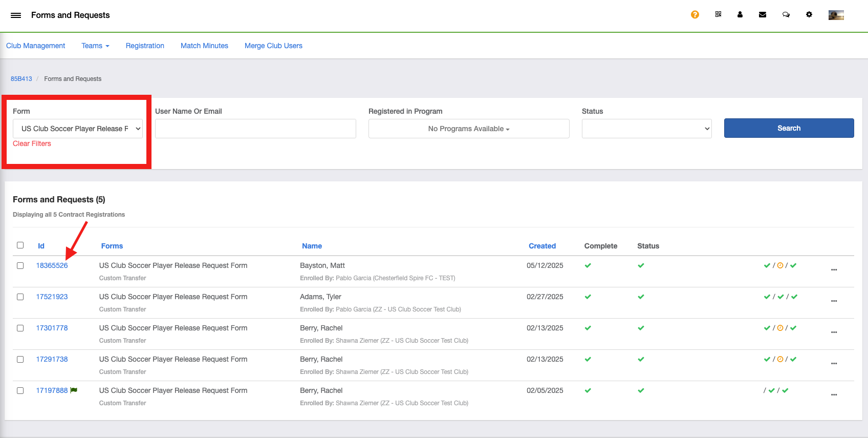Click the green flag next to 17197888
868x438 pixels.
click(74, 390)
